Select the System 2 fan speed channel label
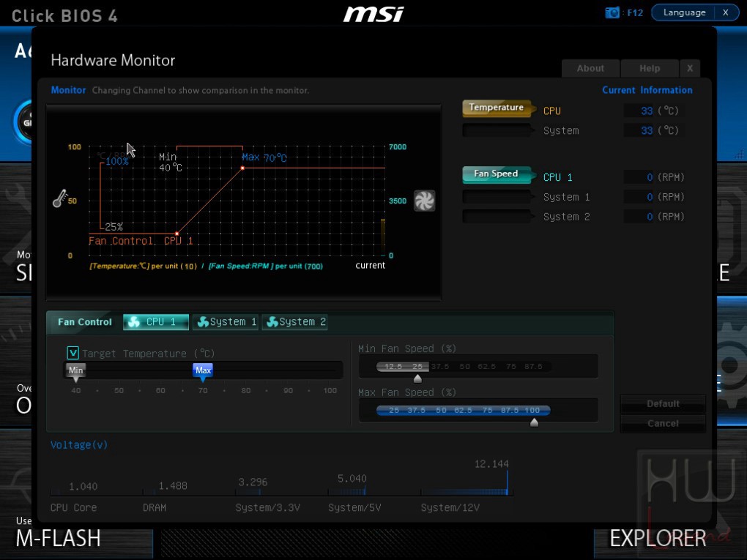Image resolution: width=747 pixels, height=560 pixels. tap(566, 217)
